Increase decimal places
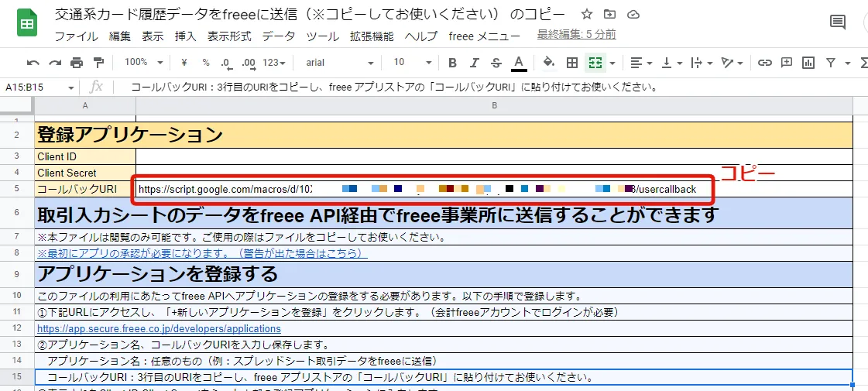 tap(249, 63)
